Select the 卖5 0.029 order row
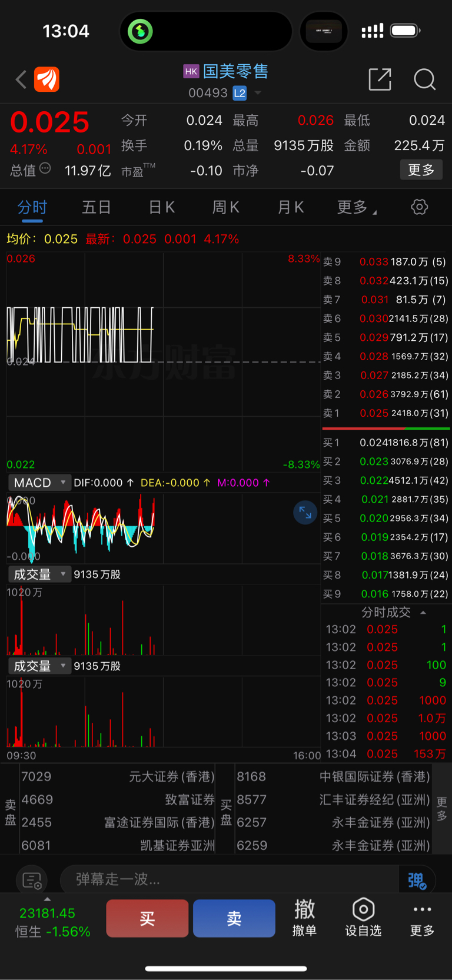Image resolution: width=452 pixels, height=980 pixels. click(386, 338)
